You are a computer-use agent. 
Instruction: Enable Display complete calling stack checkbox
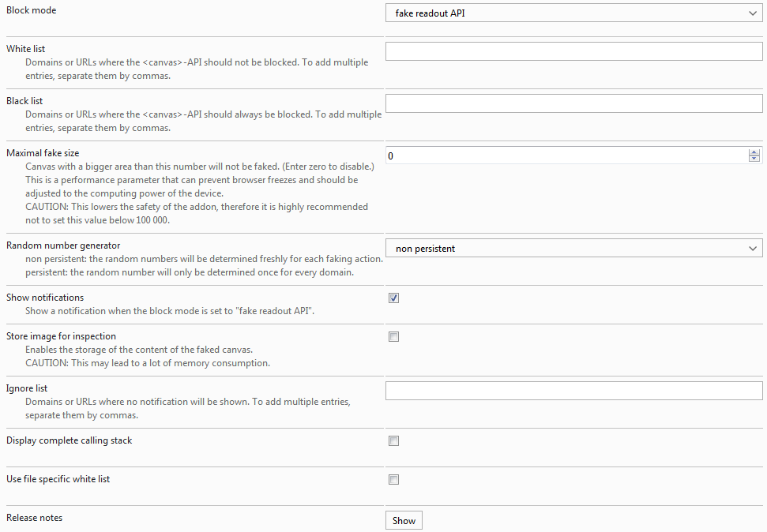pos(394,440)
